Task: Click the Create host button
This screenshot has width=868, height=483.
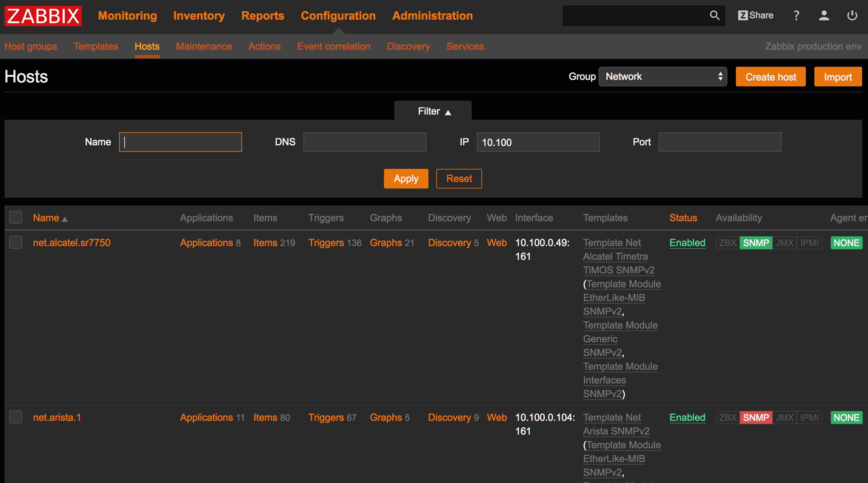Action: pyautogui.click(x=770, y=77)
